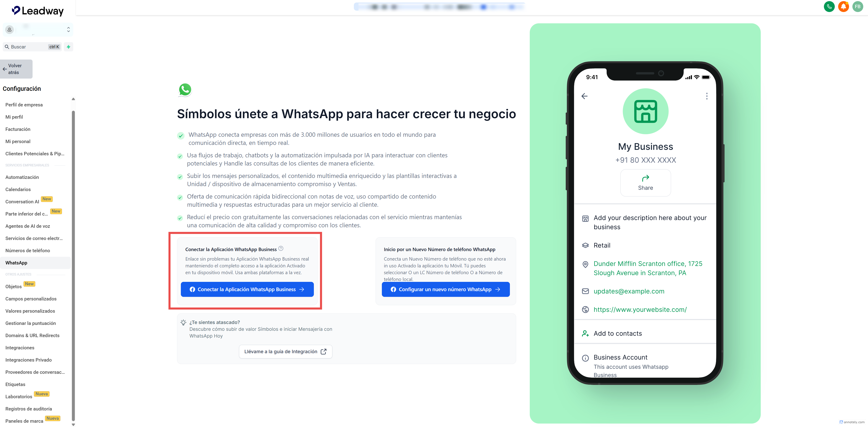
Task: Click Conectar la Aplicación WhatsApp Business button
Action: click(x=247, y=289)
